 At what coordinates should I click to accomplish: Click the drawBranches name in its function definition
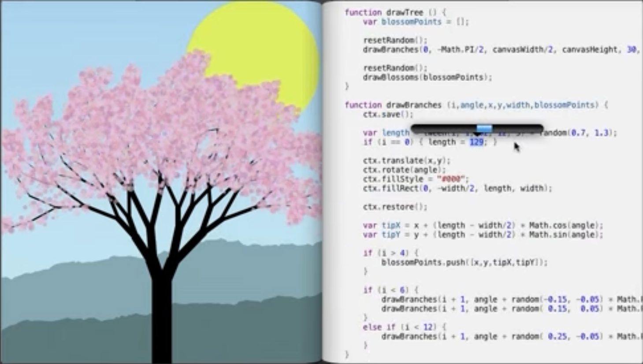click(413, 105)
